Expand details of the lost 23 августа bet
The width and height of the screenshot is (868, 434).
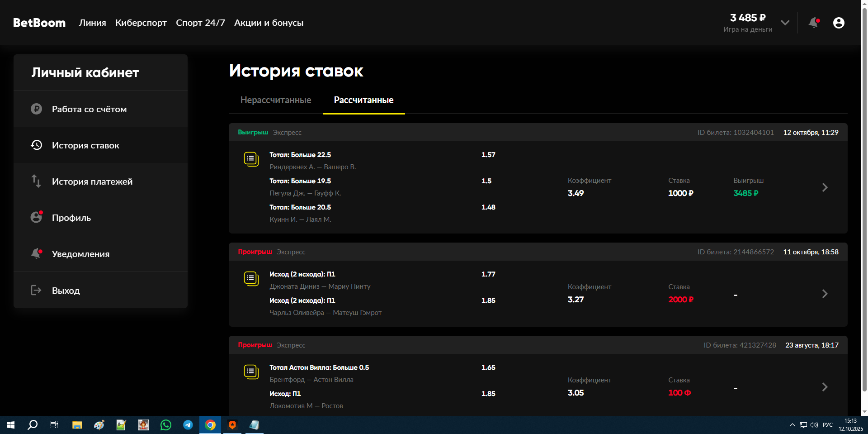click(825, 387)
